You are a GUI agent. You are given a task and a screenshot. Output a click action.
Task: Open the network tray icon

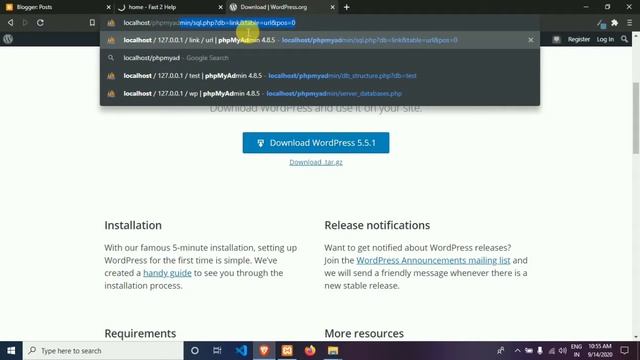coord(551,351)
